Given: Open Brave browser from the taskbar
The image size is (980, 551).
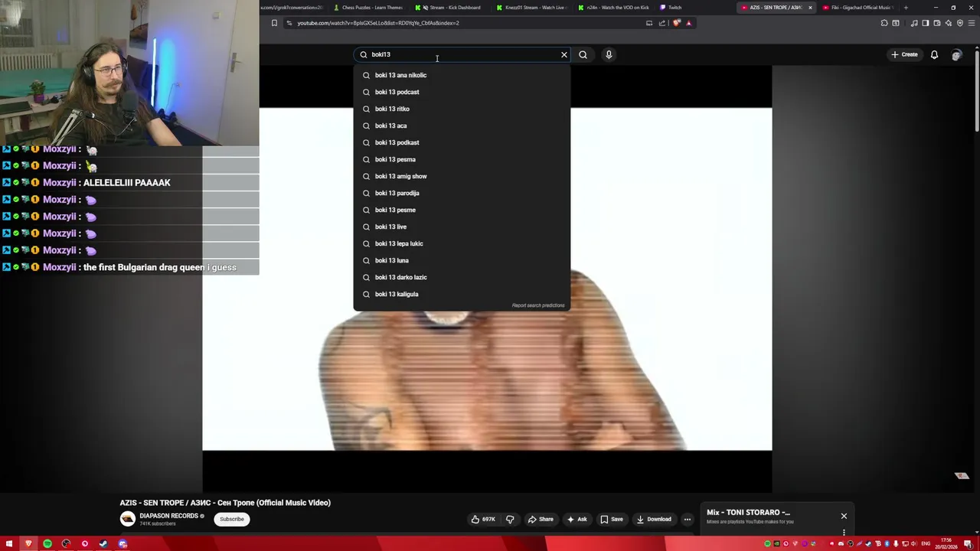Looking at the screenshot, I should [x=28, y=543].
